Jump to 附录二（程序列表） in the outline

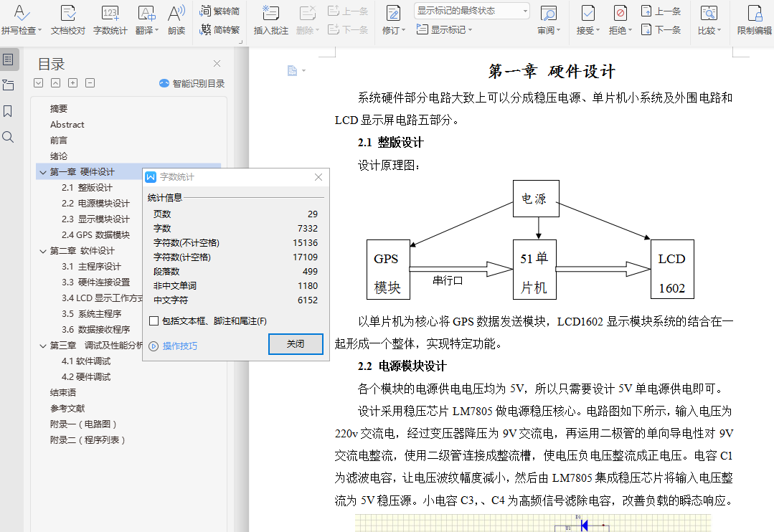pos(88,440)
